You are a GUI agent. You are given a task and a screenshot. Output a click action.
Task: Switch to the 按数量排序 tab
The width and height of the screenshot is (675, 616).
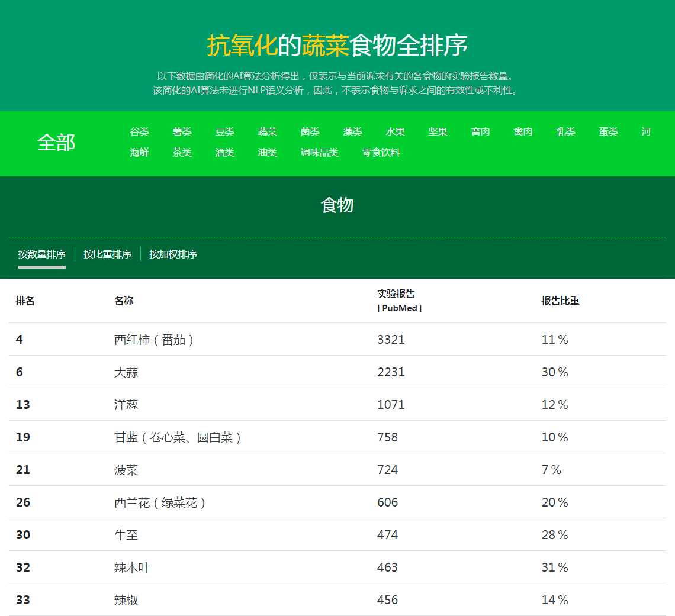[x=41, y=254]
